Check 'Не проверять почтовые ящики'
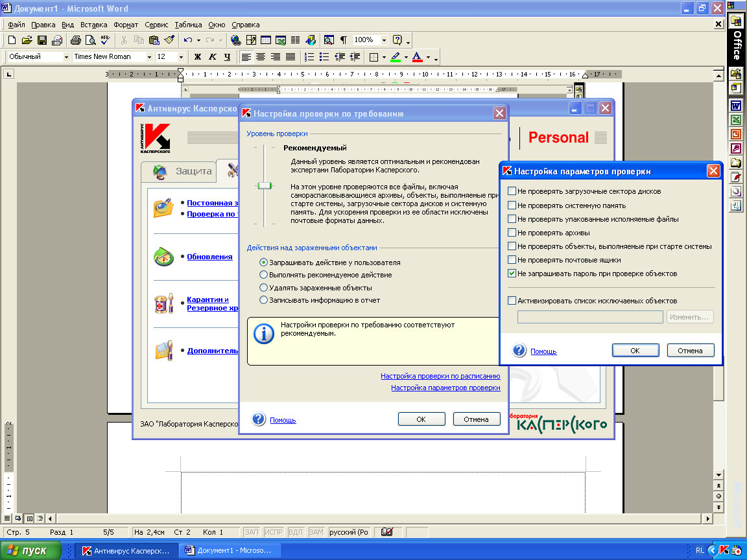 [512, 259]
